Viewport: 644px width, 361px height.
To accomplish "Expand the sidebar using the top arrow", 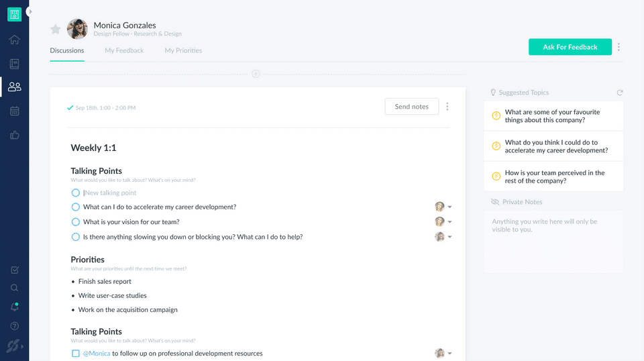I will coord(30,12).
